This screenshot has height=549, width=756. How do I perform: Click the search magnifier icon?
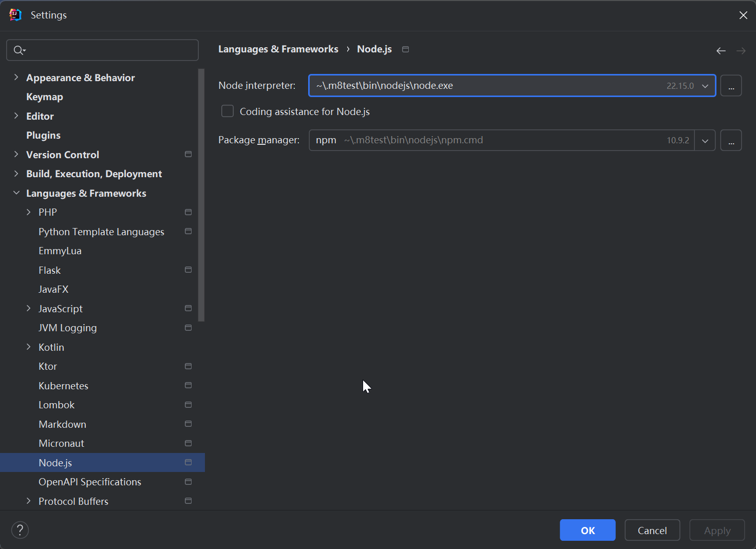19,50
